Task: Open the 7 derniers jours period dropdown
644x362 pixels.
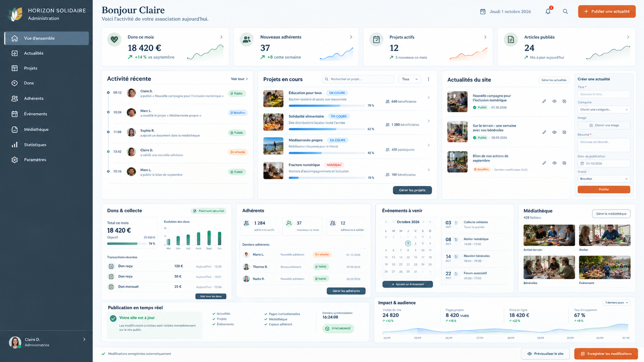Action: (x=617, y=302)
